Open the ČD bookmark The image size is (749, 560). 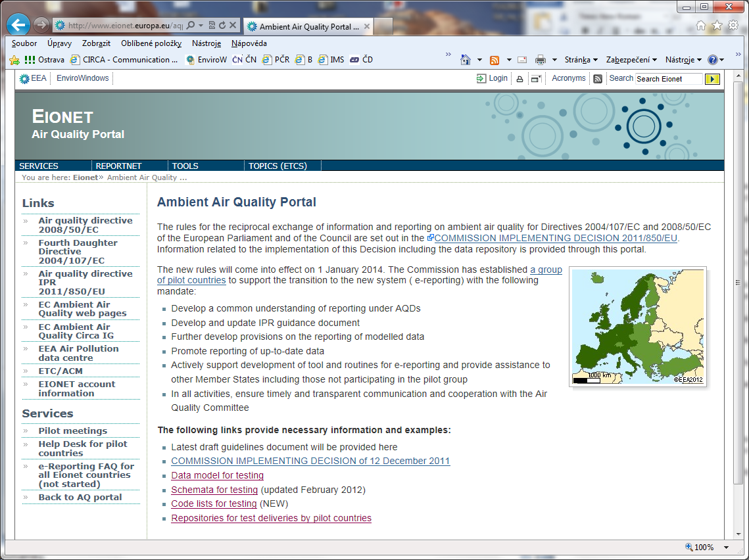pyautogui.click(x=361, y=60)
